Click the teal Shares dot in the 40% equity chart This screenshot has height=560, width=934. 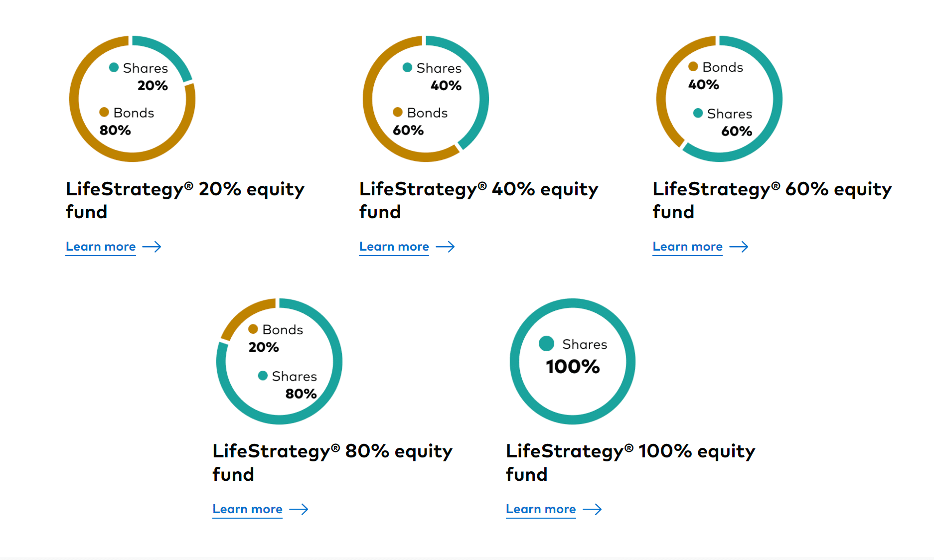coord(407,67)
